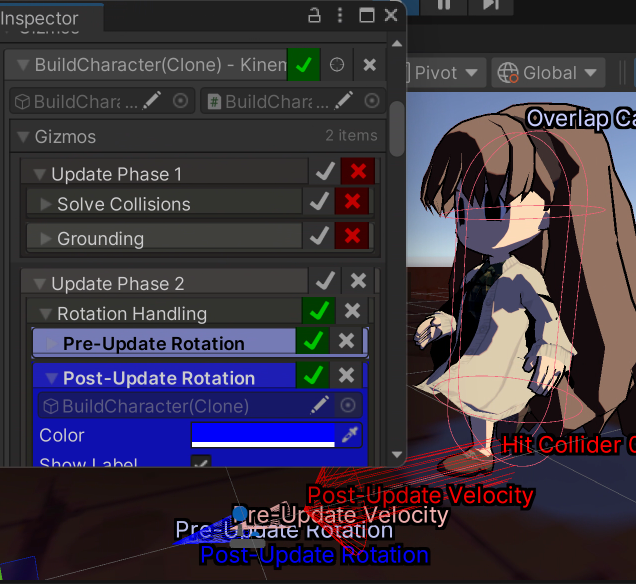Enable the green check on BuildCharacter(Clone) header

pos(303,65)
